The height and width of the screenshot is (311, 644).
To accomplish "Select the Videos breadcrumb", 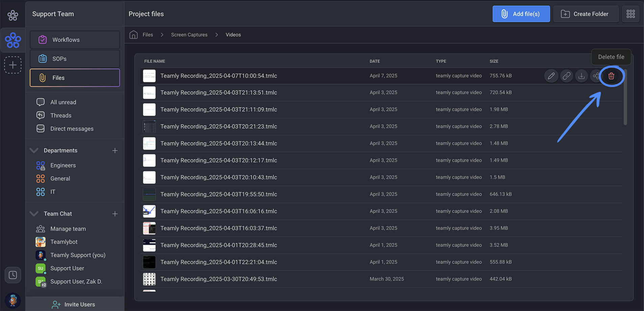I will [233, 35].
